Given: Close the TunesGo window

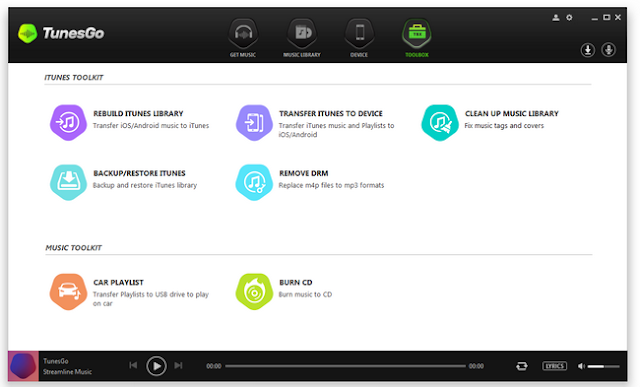Looking at the screenshot, I should 618,17.
